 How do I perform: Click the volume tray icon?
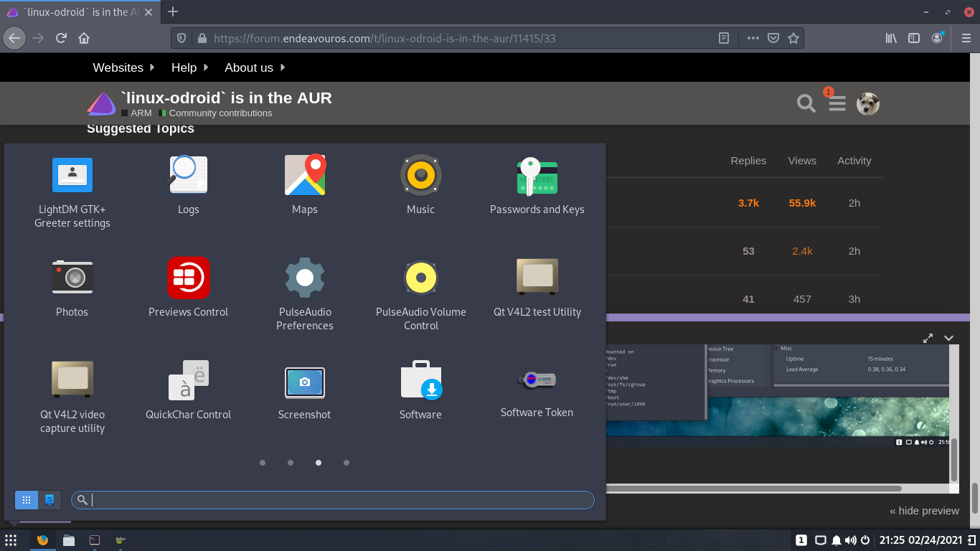(x=851, y=540)
